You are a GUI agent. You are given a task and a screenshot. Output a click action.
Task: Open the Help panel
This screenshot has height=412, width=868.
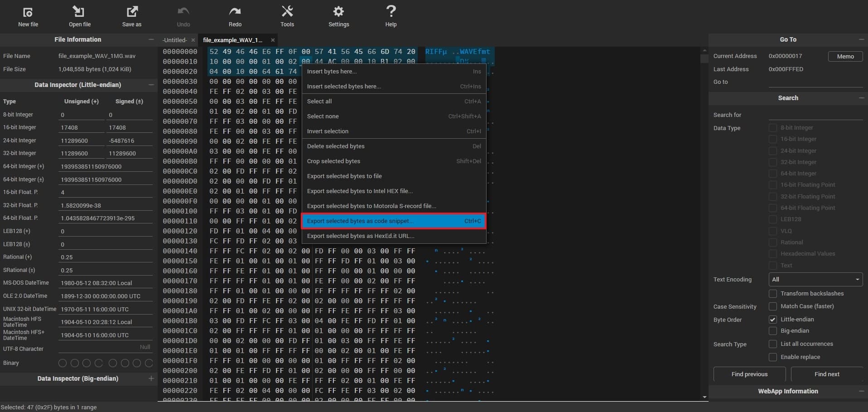391,16
